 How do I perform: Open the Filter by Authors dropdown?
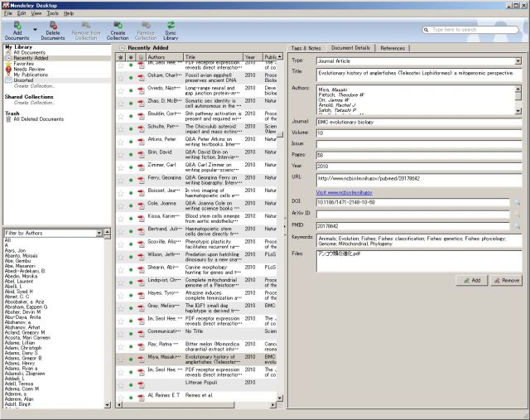point(99,233)
